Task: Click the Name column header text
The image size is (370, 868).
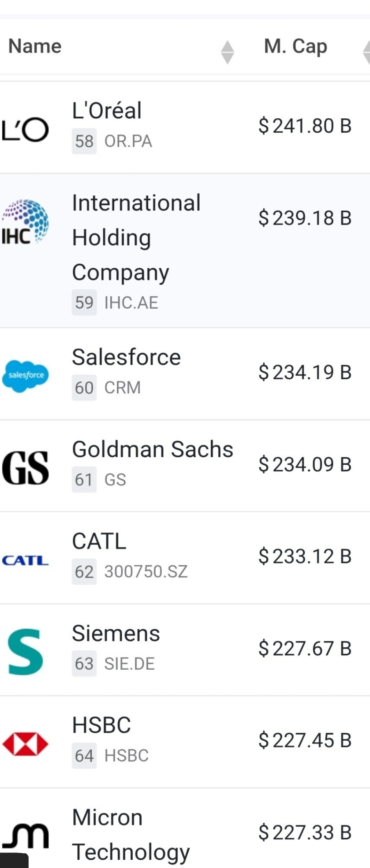Action: pyautogui.click(x=35, y=46)
